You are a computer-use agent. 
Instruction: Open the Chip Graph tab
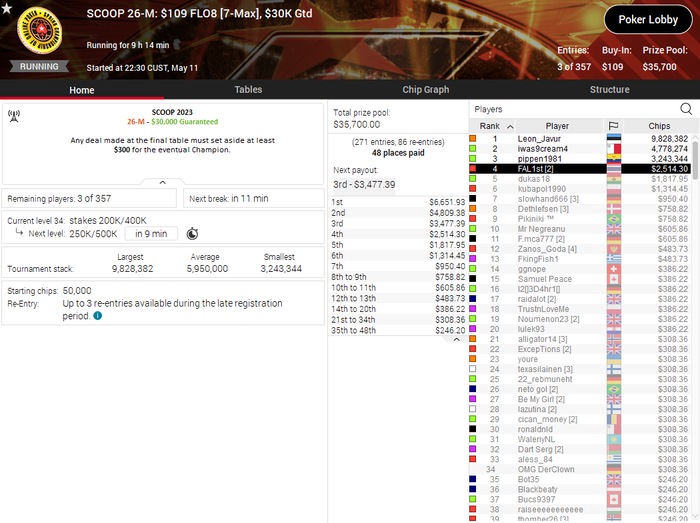click(x=425, y=90)
